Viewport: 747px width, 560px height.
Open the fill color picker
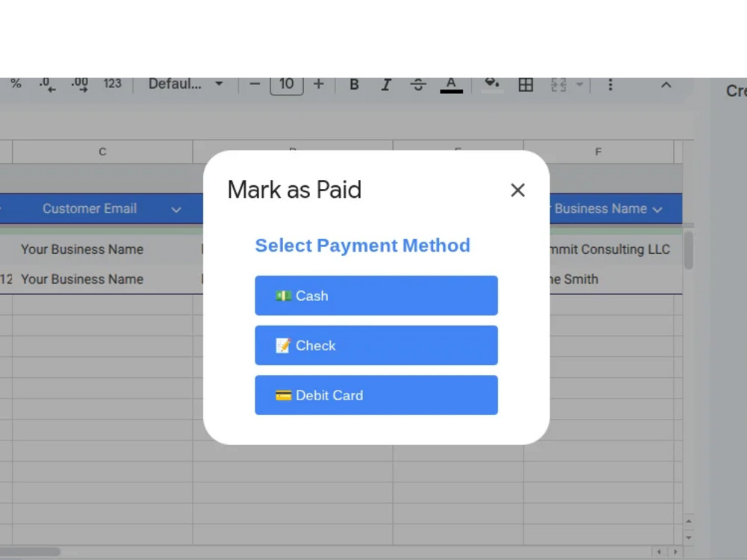[492, 84]
